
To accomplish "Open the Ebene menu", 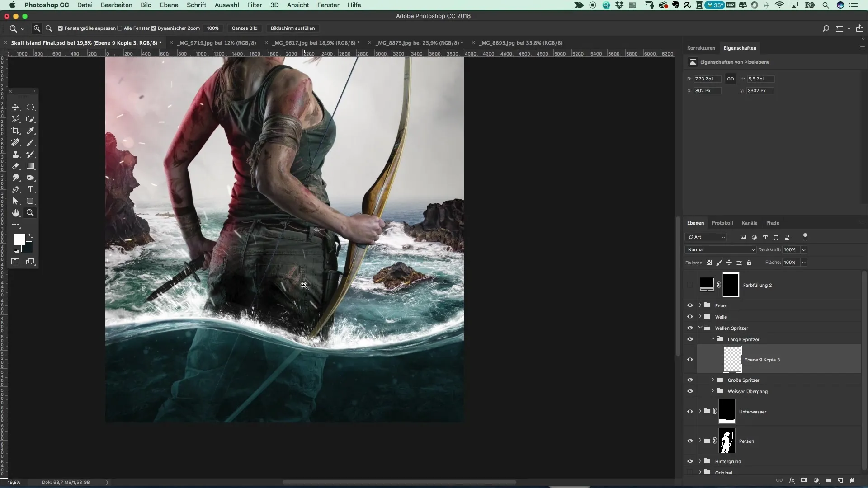I will pyautogui.click(x=169, y=5).
